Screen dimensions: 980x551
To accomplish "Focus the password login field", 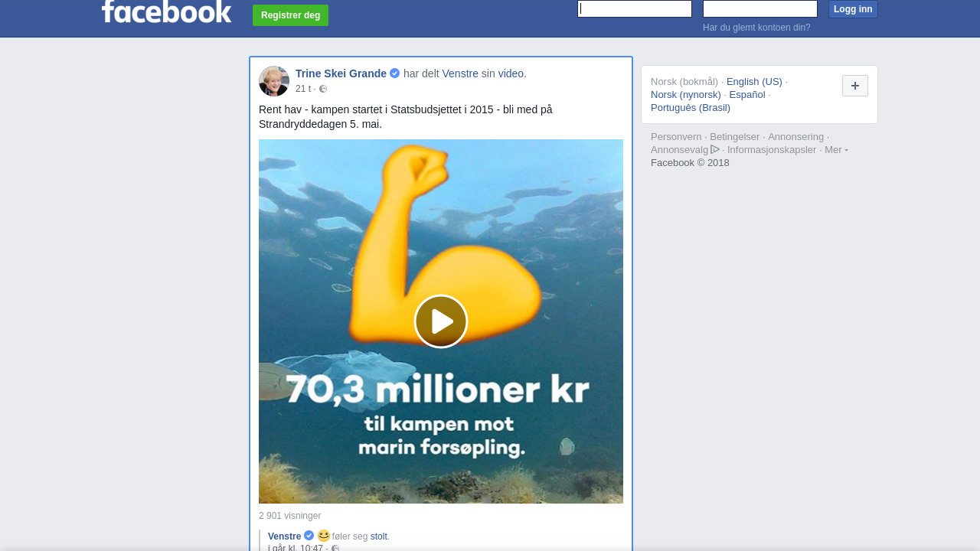I will click(x=760, y=9).
